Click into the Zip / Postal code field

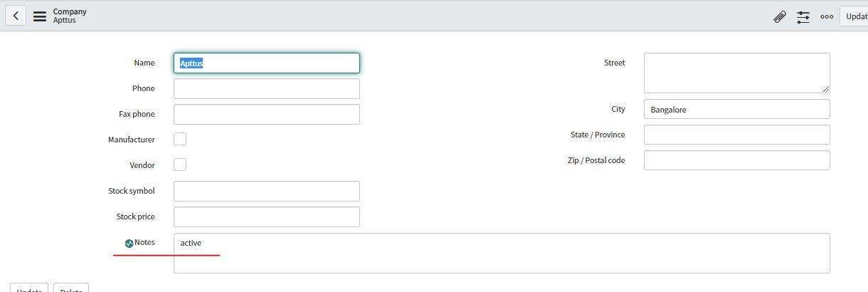737,160
